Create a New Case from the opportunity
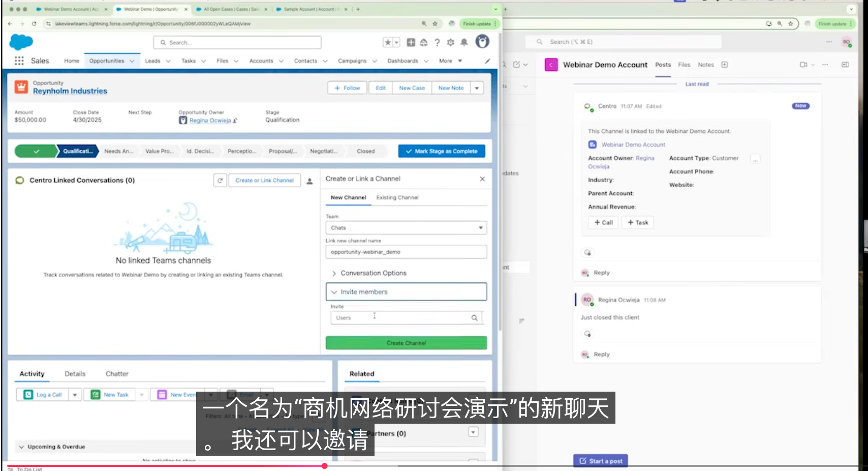 point(412,88)
